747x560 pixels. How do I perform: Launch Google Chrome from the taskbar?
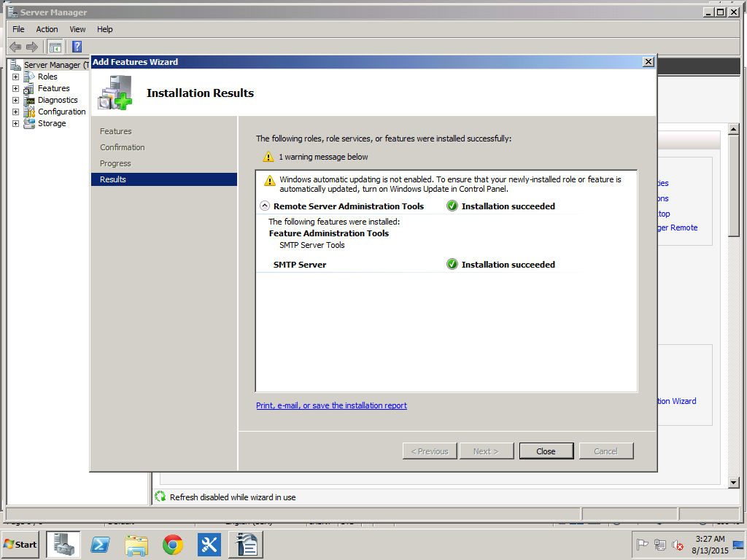tap(172, 545)
